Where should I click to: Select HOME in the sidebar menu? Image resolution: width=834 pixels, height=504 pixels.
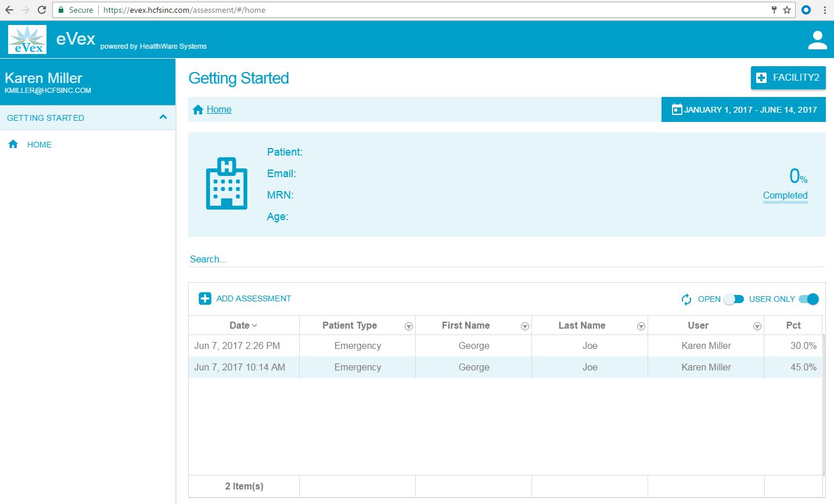click(39, 145)
